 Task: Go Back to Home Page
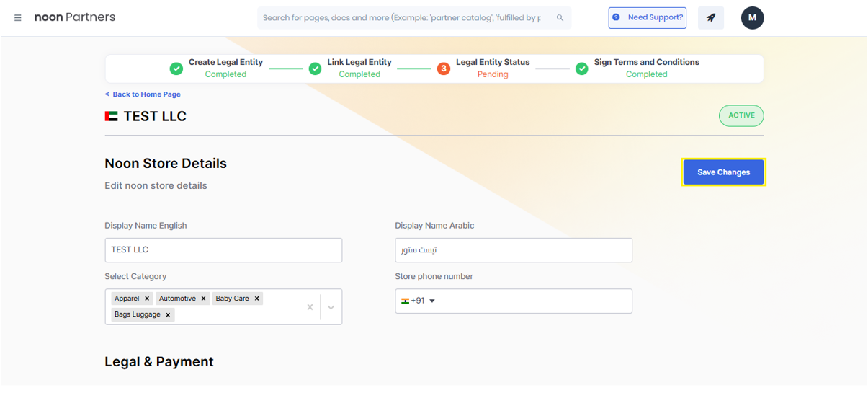pyautogui.click(x=143, y=94)
